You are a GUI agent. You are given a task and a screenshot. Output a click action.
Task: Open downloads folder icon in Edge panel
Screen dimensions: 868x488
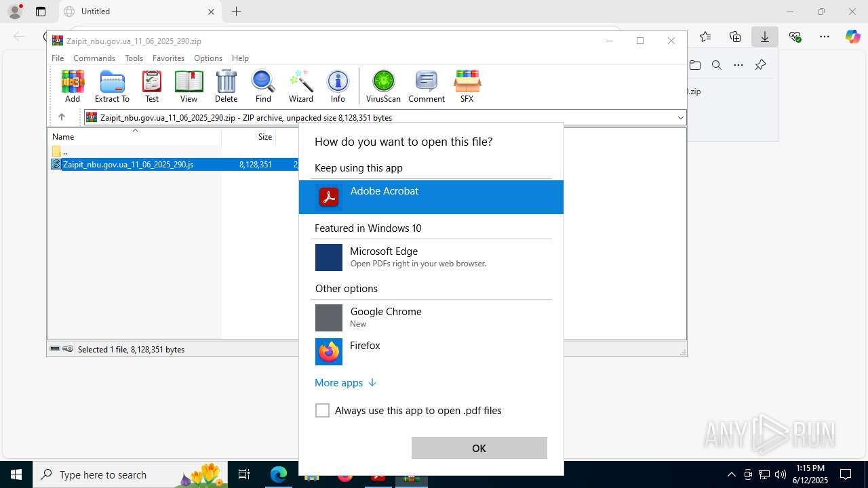click(x=695, y=65)
